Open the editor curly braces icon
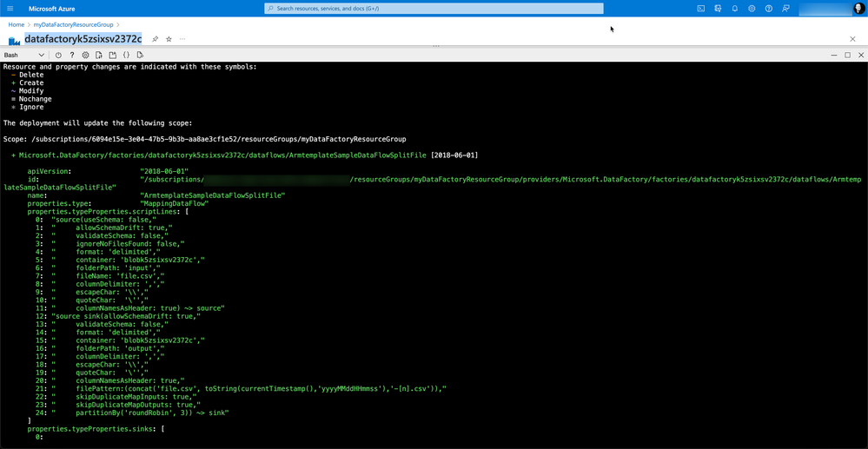 (x=126, y=56)
